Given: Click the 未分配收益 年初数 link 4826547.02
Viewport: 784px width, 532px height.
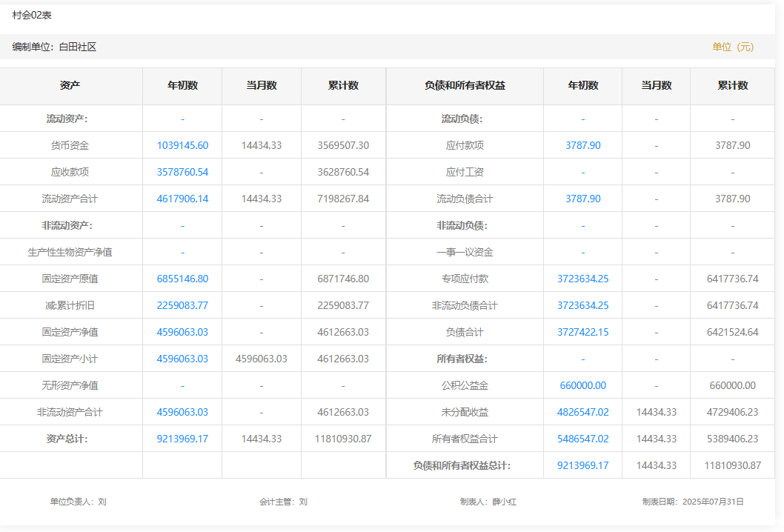Looking at the screenshot, I should point(582,412).
